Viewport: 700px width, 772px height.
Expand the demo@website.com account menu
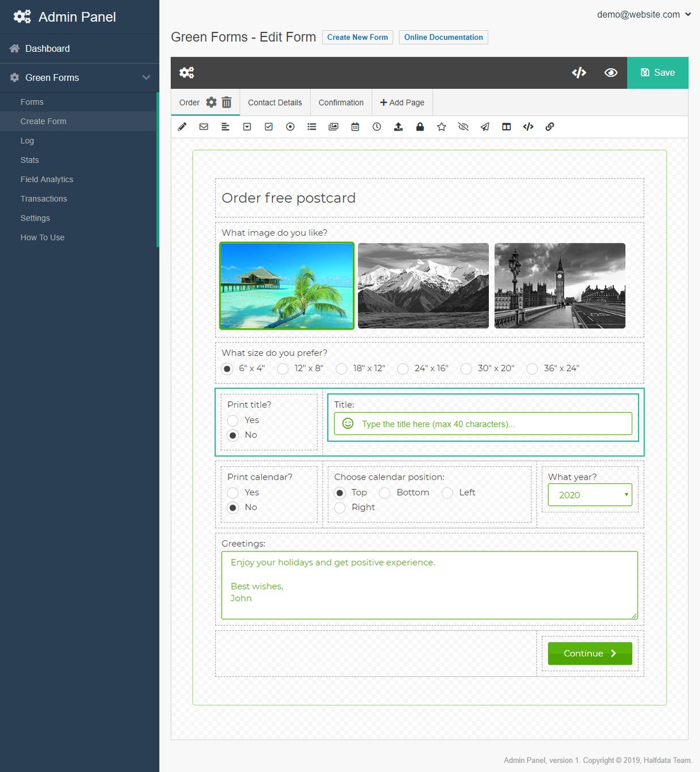point(644,15)
